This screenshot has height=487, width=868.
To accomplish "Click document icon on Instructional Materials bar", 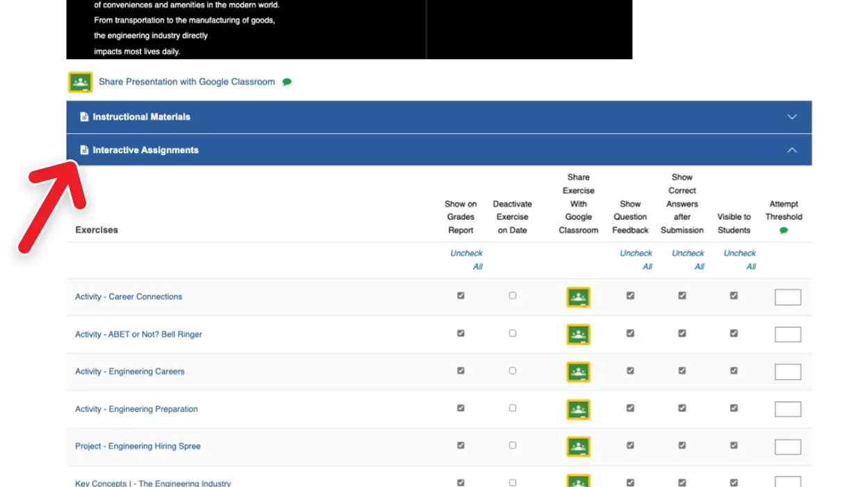I will click(x=84, y=117).
